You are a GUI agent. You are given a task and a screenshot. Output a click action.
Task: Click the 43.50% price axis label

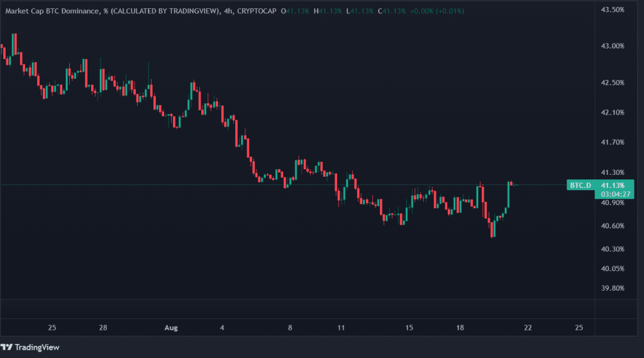[x=613, y=9]
